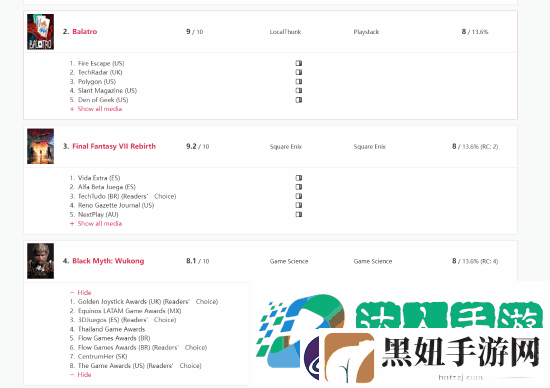Collapse Wukong media list with top Hide

point(81,292)
